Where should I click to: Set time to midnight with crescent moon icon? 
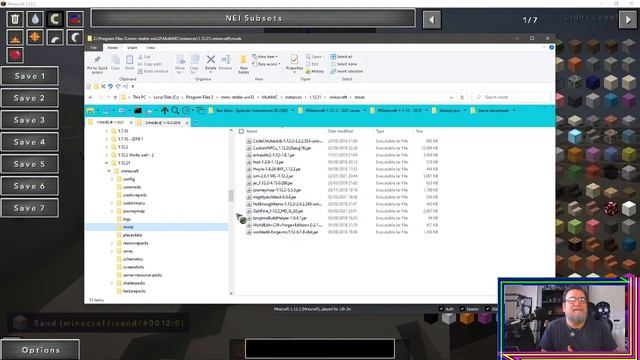click(x=75, y=38)
